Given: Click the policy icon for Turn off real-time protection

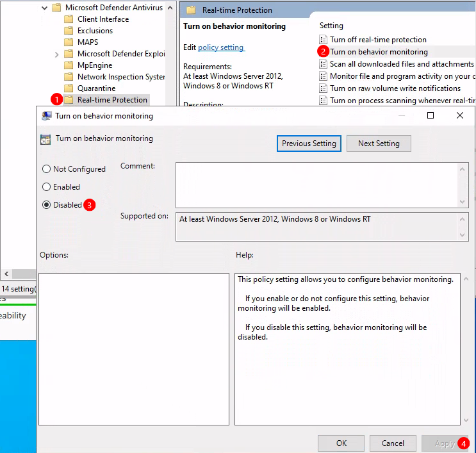Looking at the screenshot, I should [323, 40].
